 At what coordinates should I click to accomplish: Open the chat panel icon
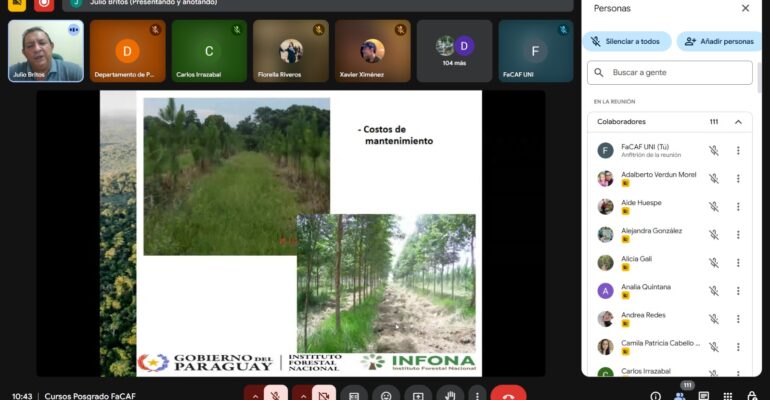(704, 396)
